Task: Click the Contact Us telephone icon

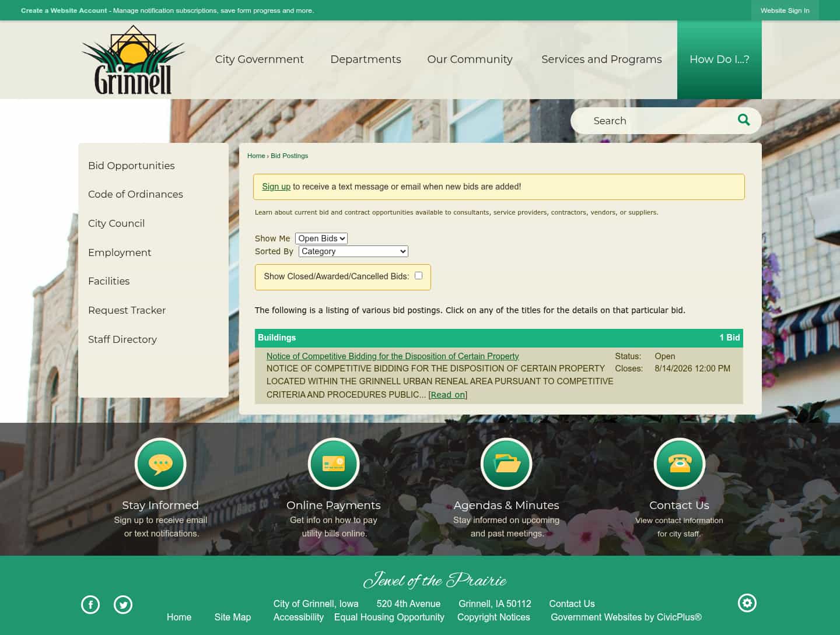Action: tap(680, 464)
